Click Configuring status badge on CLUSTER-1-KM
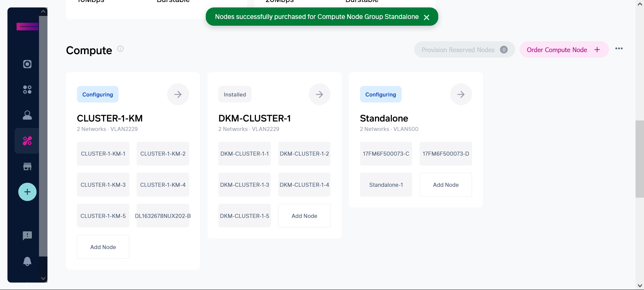 pos(98,94)
